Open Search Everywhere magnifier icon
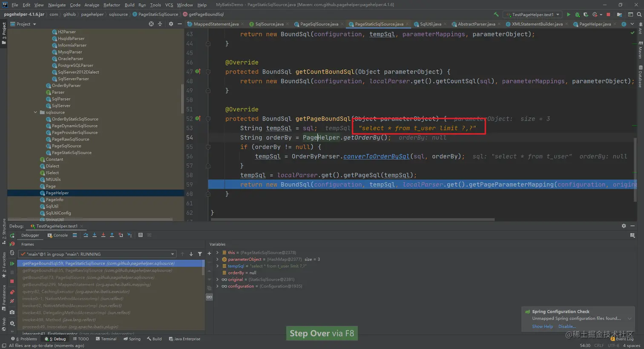 click(639, 14)
